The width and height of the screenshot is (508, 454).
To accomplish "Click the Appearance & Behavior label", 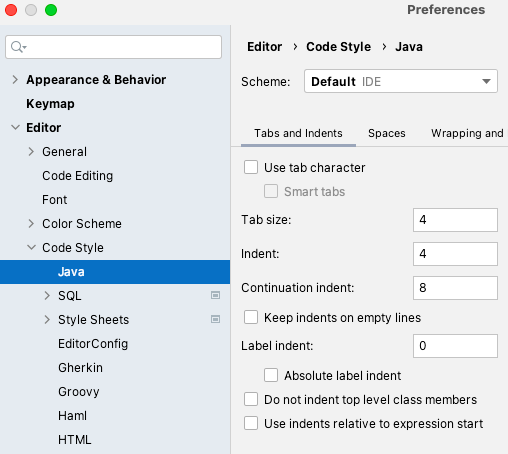I will (x=96, y=80).
